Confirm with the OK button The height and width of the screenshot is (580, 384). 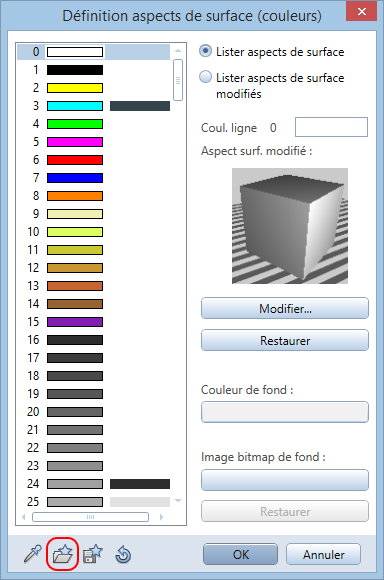coord(240,554)
